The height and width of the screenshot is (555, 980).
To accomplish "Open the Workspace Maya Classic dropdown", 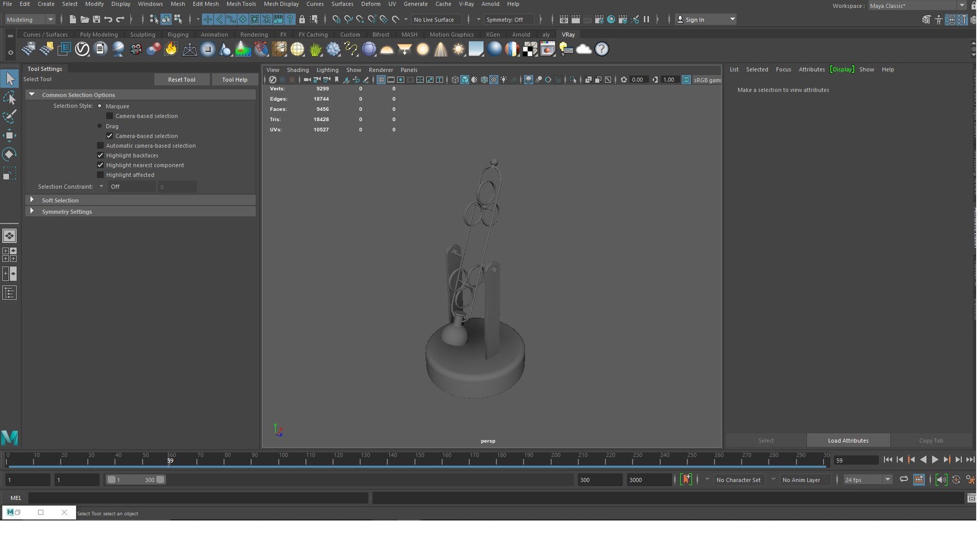I will point(917,6).
